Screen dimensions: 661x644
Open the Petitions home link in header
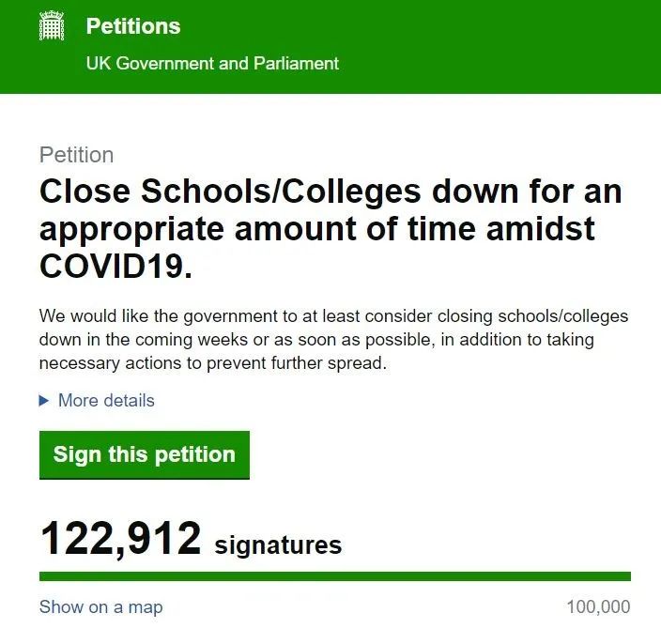(x=133, y=26)
